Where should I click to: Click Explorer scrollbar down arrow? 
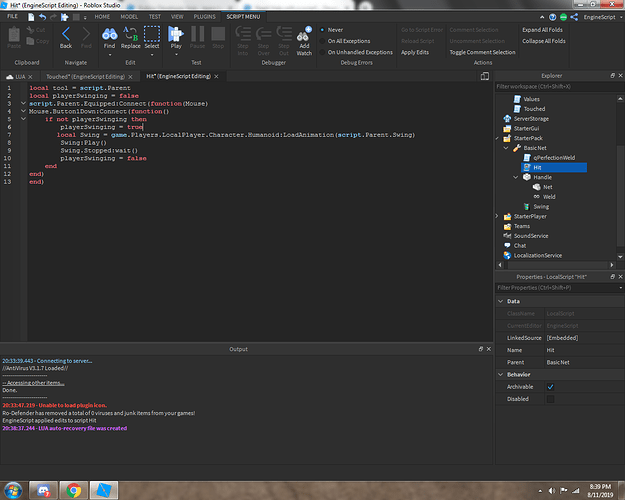(620, 257)
